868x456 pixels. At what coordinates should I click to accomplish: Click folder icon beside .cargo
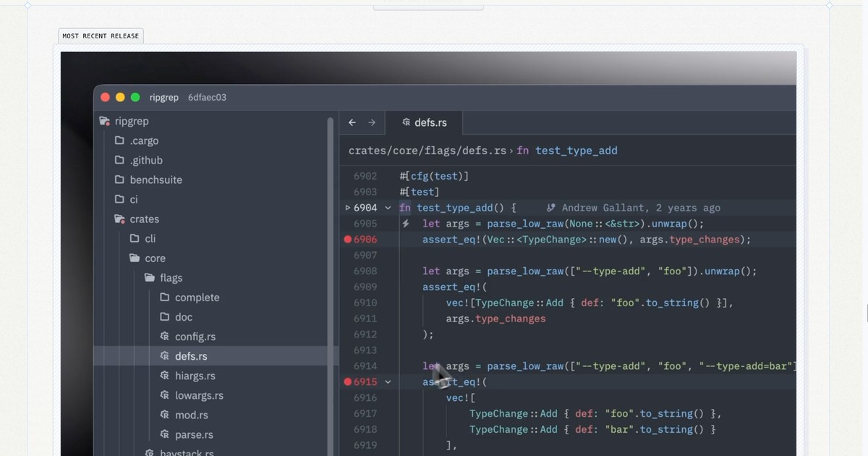pos(119,140)
